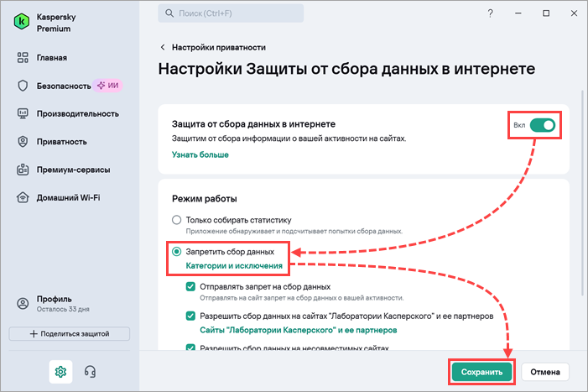Click the magnifier icon in search box

tap(169, 13)
